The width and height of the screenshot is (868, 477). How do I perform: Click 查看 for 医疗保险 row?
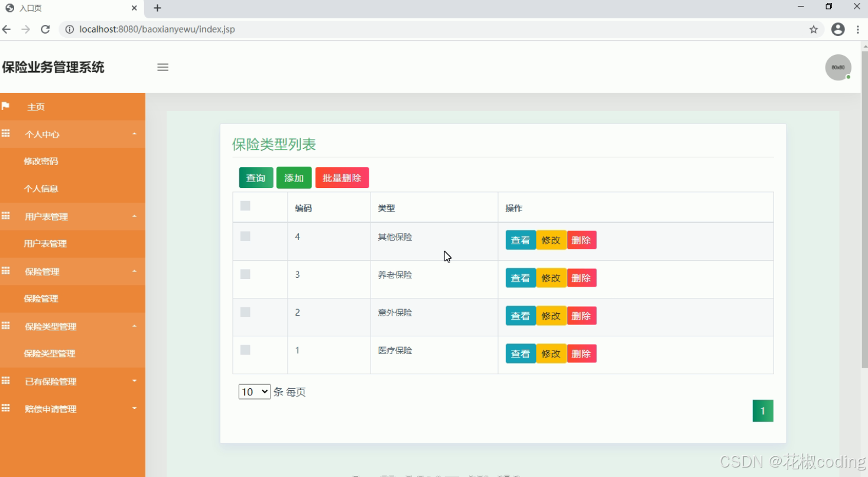[x=521, y=353]
